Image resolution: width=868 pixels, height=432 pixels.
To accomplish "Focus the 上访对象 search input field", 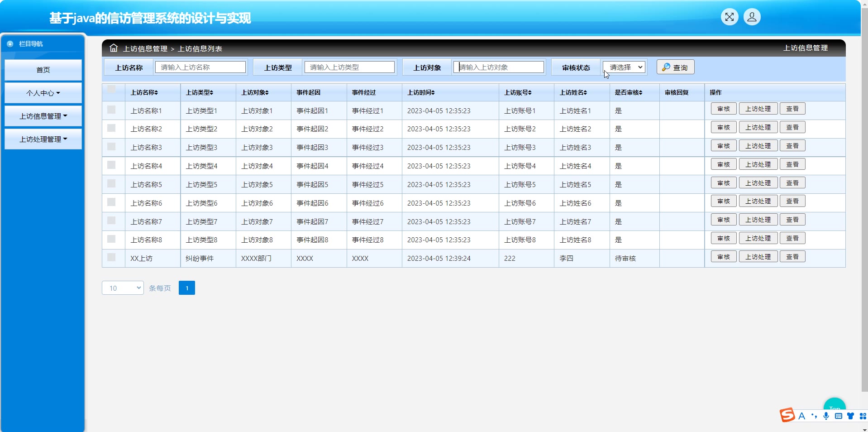I will point(499,67).
